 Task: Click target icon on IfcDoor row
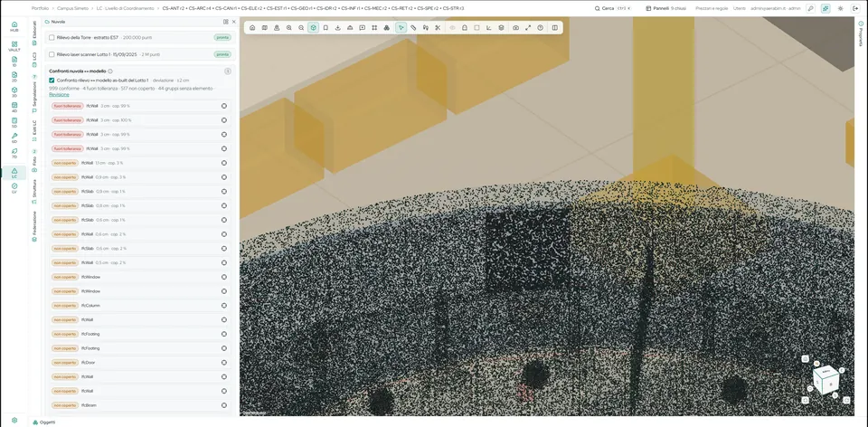coord(224,363)
